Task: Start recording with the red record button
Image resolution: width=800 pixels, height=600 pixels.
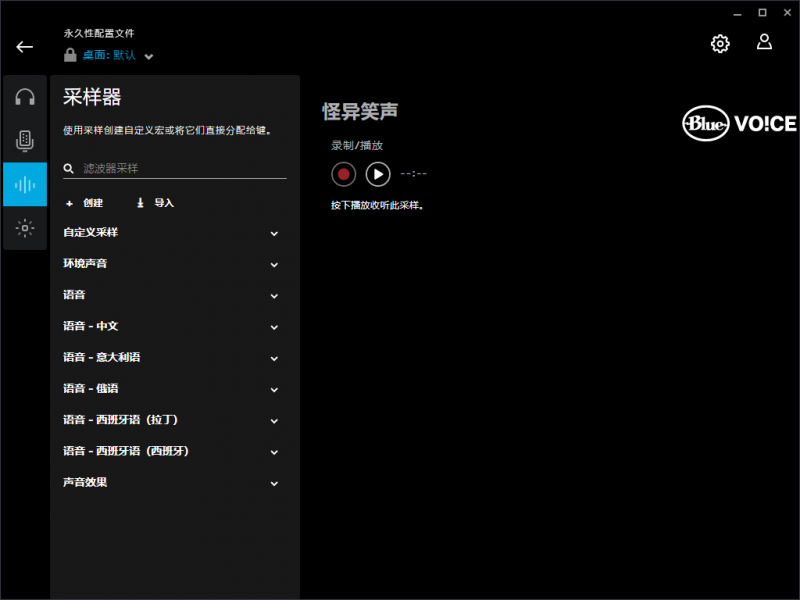Action: click(343, 174)
